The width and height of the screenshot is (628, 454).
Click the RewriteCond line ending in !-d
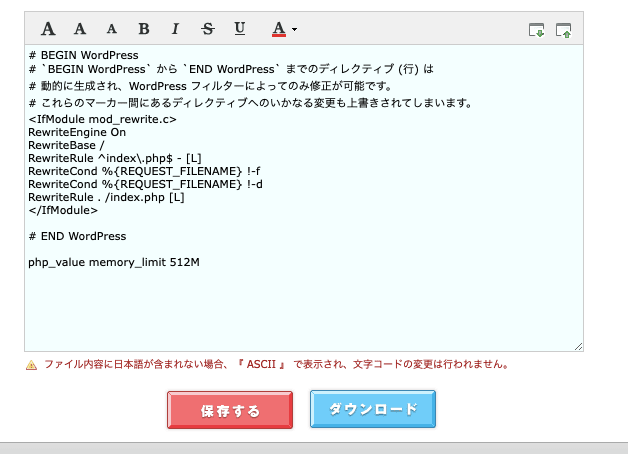click(145, 185)
